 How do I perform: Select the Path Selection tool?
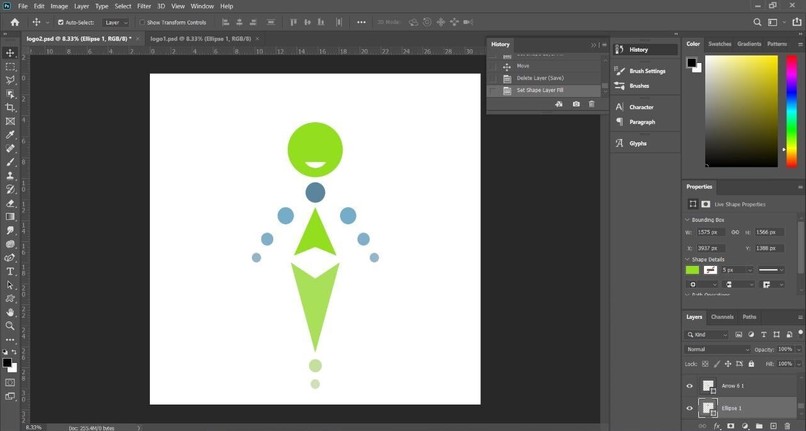coord(10,285)
